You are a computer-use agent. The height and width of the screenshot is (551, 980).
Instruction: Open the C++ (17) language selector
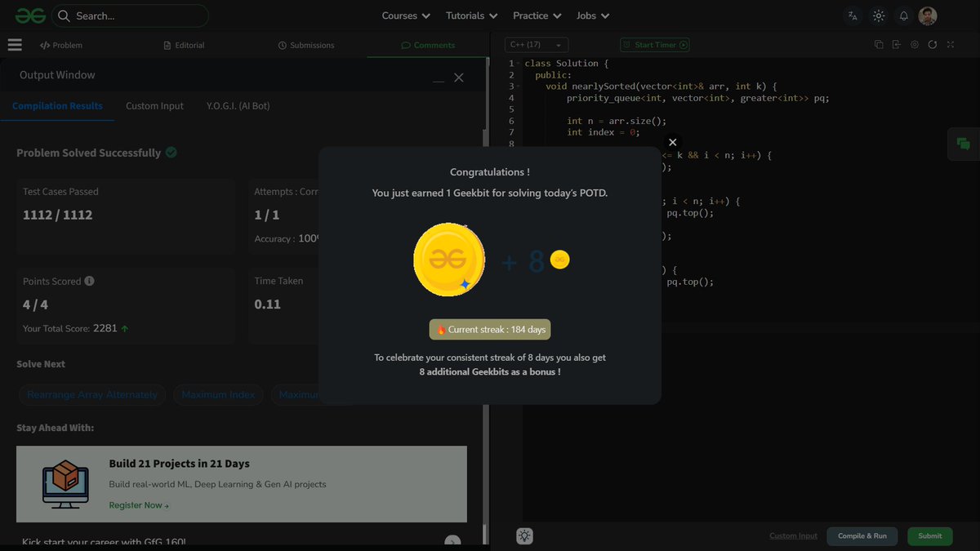click(537, 45)
